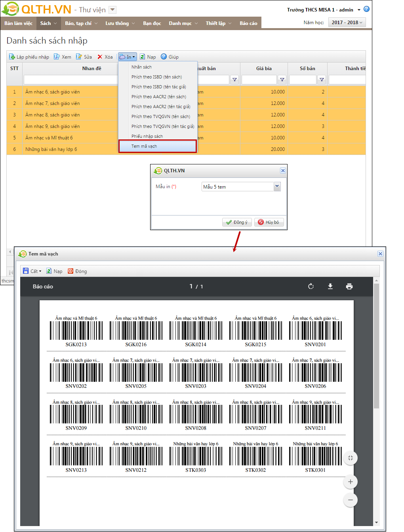
Task: Click barcode STK0301 in the report
Action: [315, 457]
